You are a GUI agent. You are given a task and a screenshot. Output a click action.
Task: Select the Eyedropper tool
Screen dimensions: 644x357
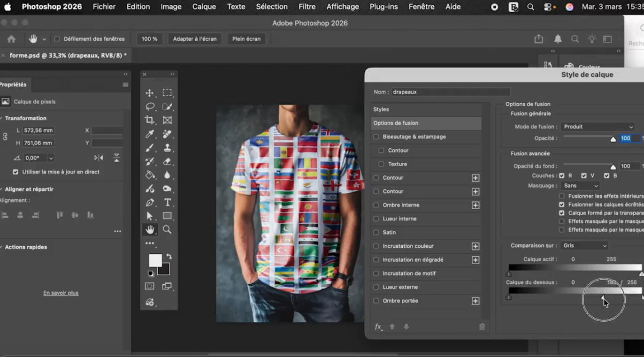[150, 134]
